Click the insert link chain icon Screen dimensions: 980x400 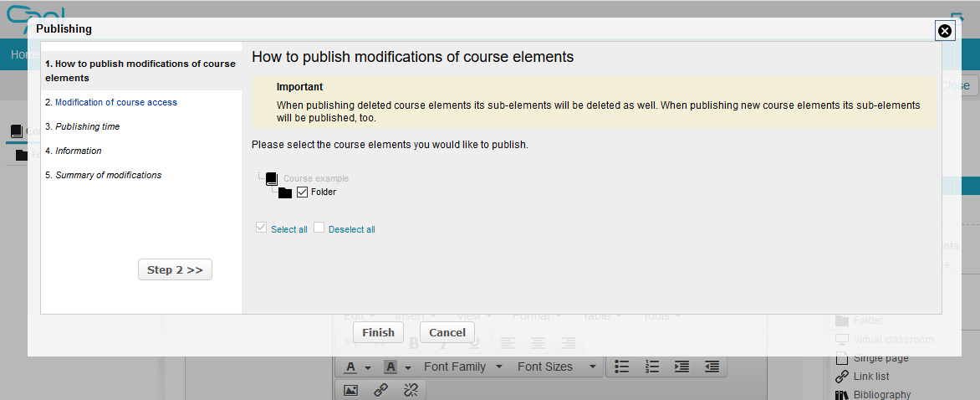(x=380, y=389)
